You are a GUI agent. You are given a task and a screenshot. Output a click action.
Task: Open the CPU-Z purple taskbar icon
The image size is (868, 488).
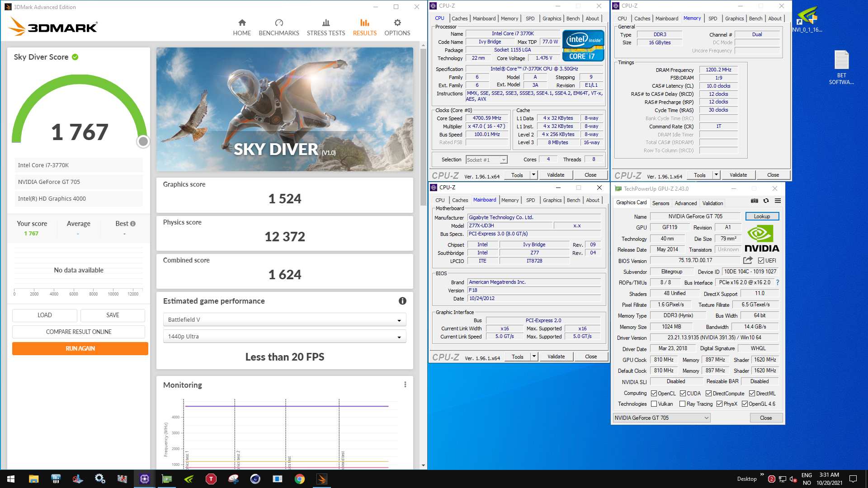[x=145, y=479]
